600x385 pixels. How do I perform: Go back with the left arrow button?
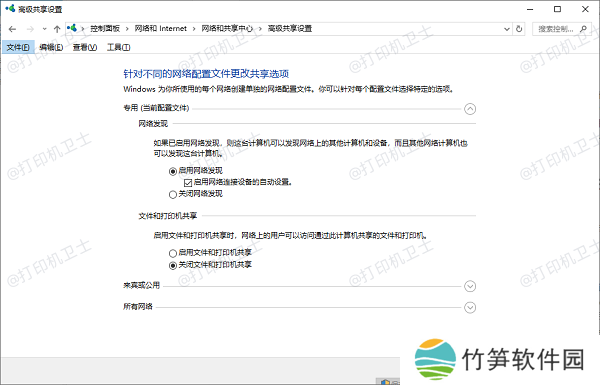(12, 29)
